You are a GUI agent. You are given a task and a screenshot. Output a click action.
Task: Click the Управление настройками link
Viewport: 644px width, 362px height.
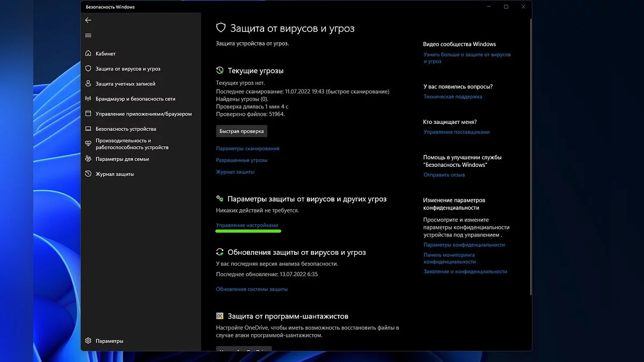[247, 225]
